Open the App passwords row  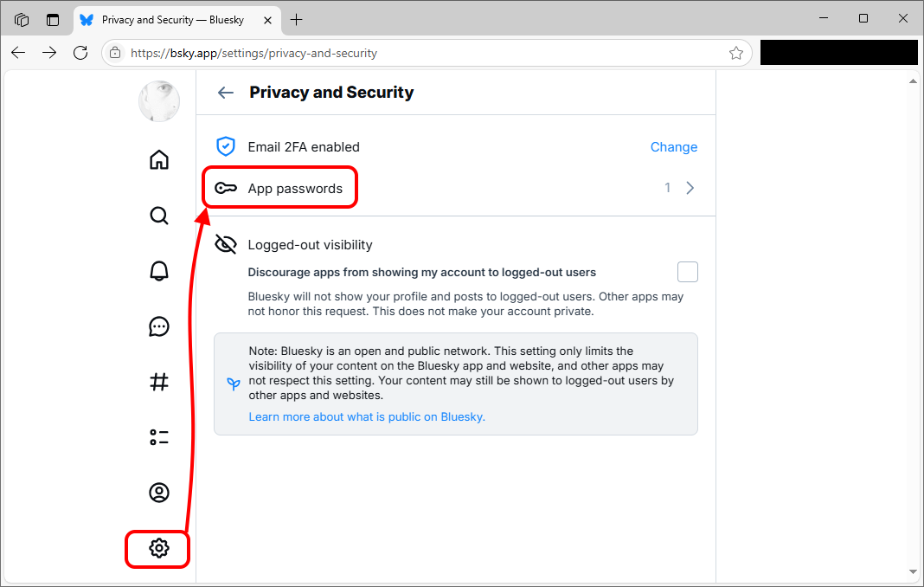[456, 188]
